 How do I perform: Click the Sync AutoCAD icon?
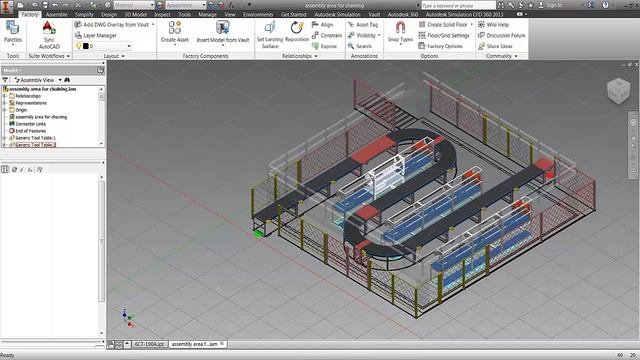point(49,29)
